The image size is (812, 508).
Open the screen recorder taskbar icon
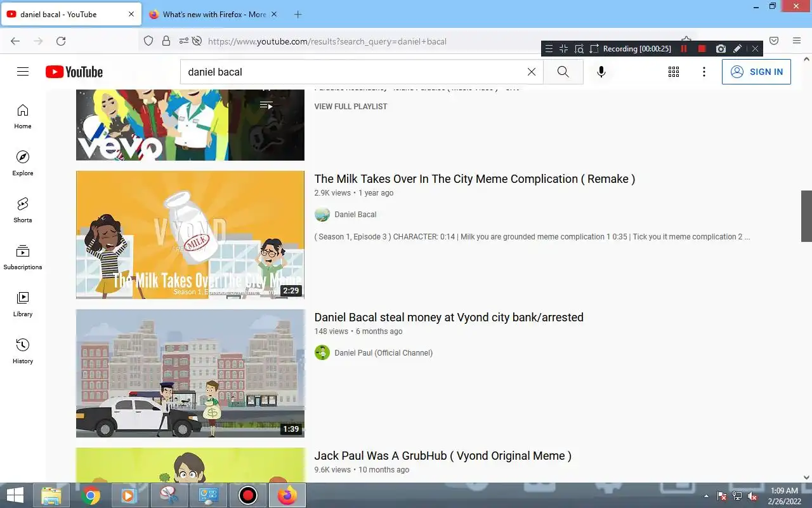click(x=247, y=495)
